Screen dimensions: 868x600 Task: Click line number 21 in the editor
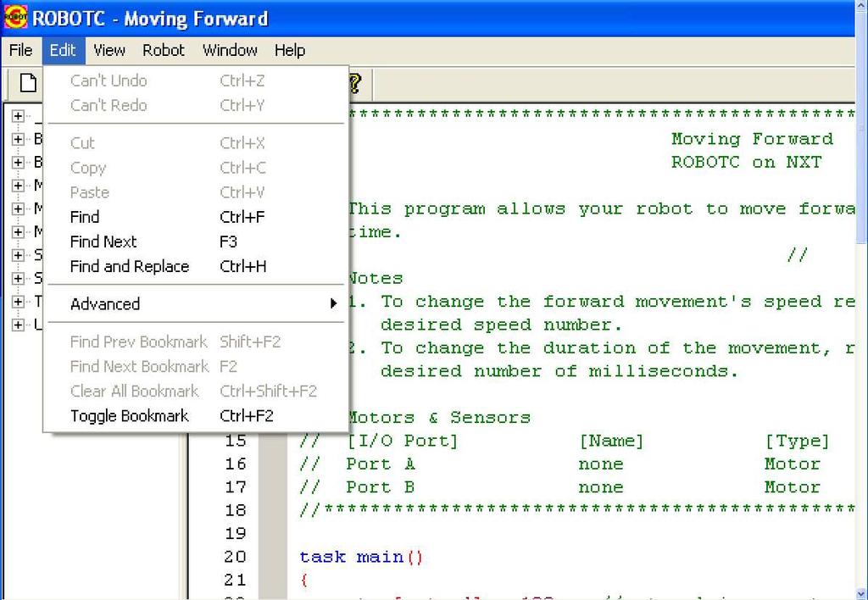click(236, 580)
